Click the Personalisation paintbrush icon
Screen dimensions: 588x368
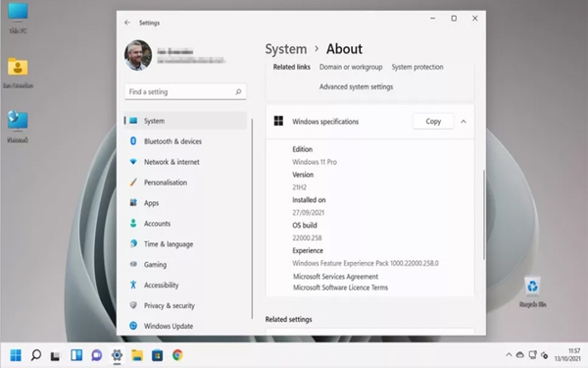[x=133, y=183]
